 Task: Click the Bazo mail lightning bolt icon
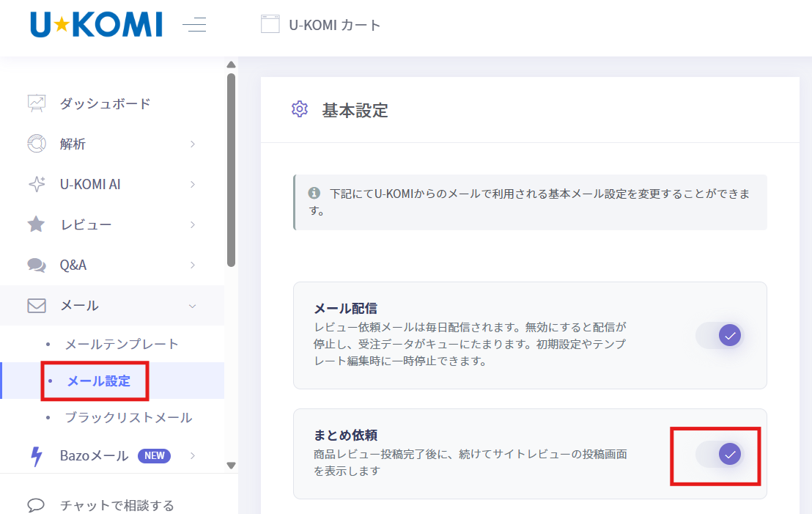coord(36,456)
